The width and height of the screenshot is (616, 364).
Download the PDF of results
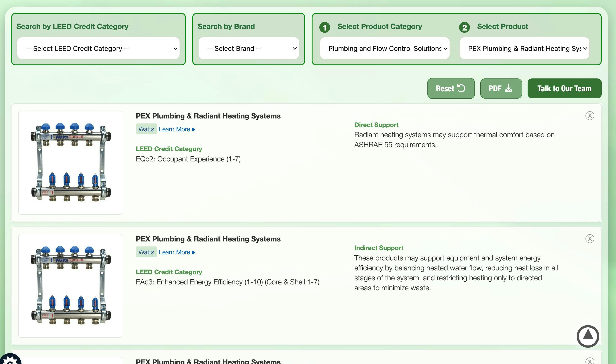[x=501, y=89]
